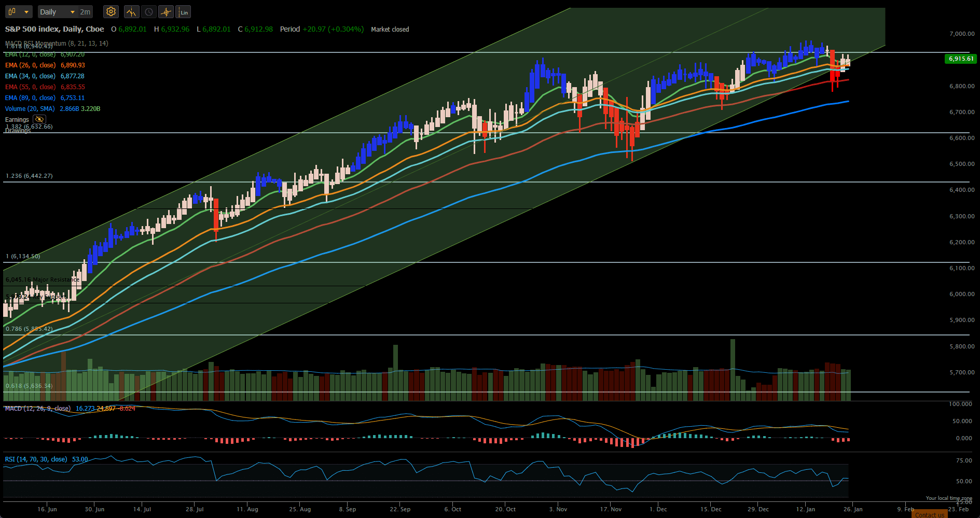Expand the Daily interval dropdown

[58, 12]
